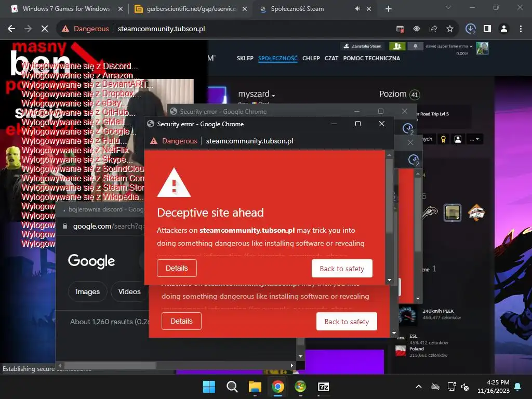The width and height of the screenshot is (532, 399).
Task: Click the Google Chrome taskbar icon
Action: coord(277,387)
